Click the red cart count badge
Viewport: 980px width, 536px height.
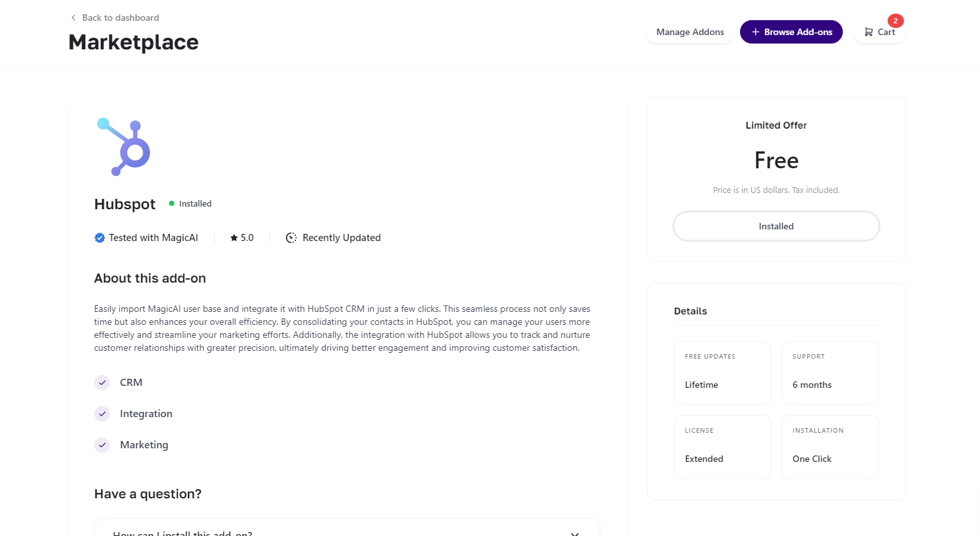coord(895,21)
